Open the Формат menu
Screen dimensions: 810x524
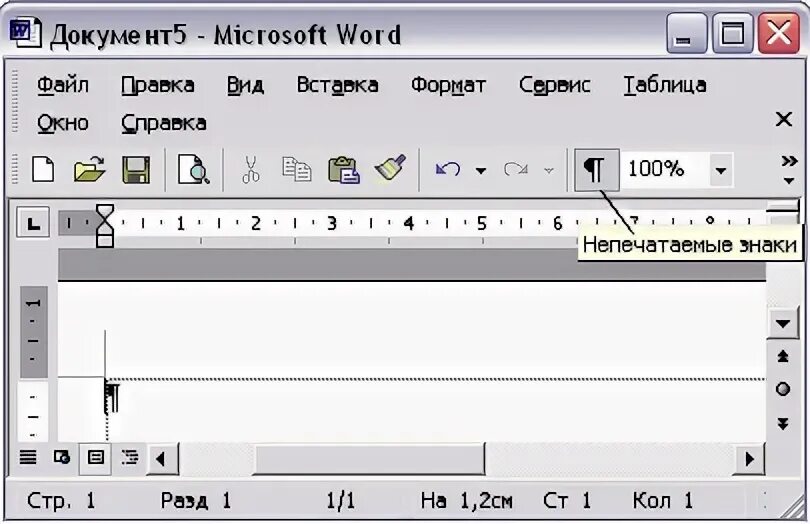[448, 85]
